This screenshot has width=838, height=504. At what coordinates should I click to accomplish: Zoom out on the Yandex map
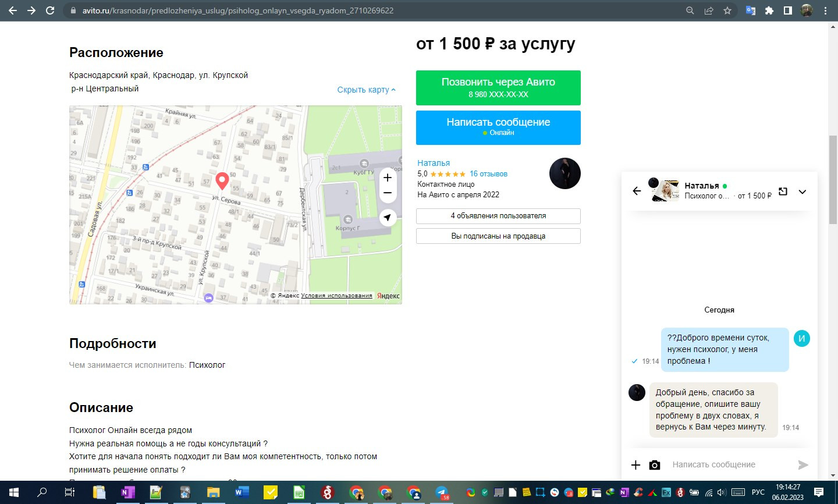(x=388, y=193)
